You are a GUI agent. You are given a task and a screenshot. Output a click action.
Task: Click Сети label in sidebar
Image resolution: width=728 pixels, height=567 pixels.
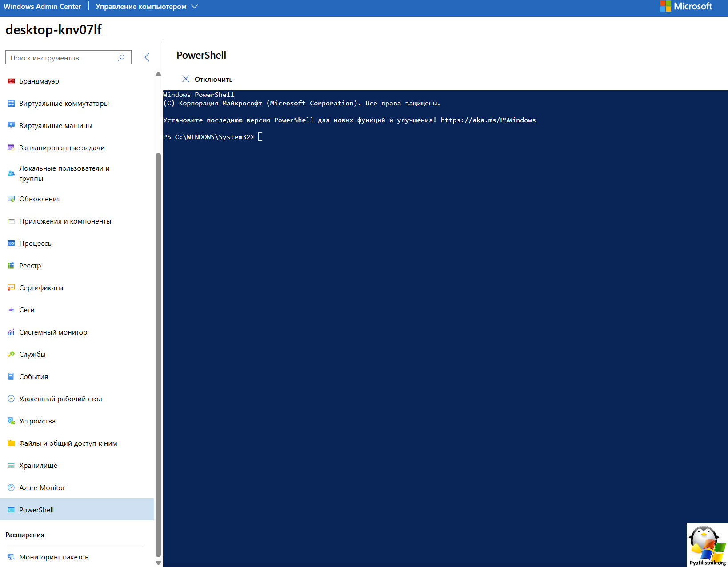click(27, 310)
